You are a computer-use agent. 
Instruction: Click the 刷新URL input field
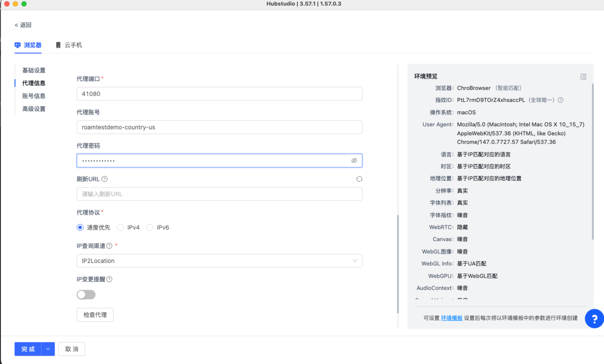pyautogui.click(x=219, y=194)
